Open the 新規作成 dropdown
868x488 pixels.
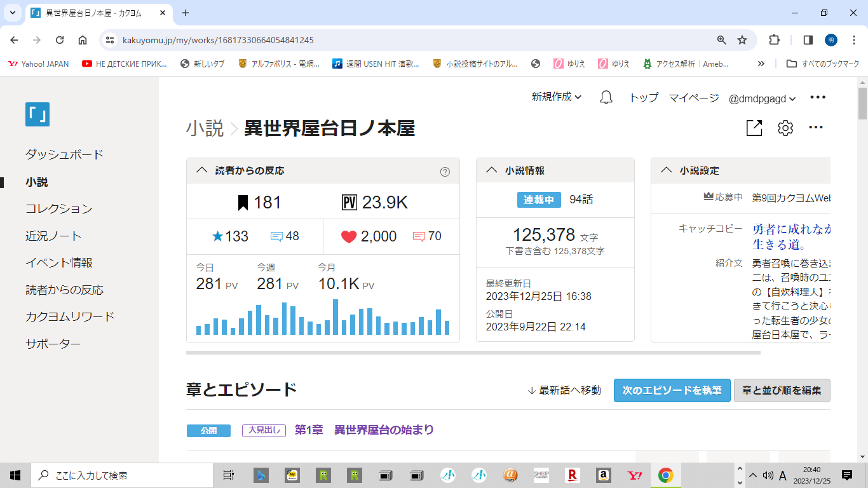557,97
